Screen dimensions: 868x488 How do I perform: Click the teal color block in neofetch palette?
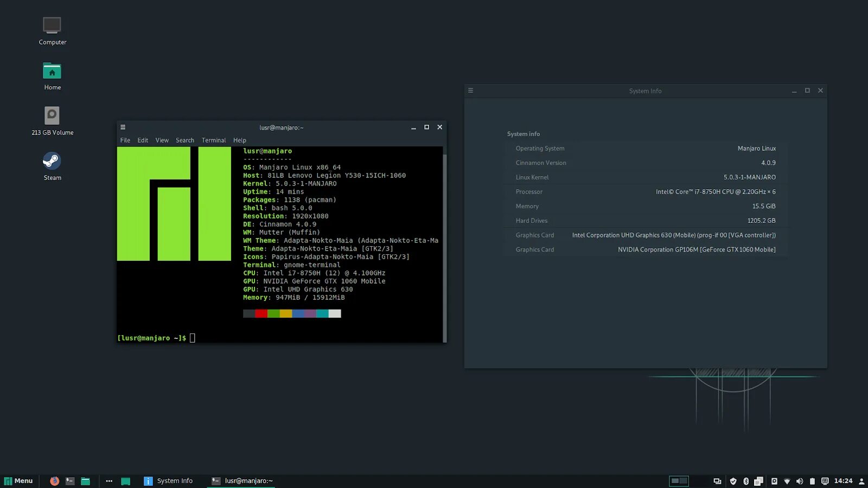322,313
